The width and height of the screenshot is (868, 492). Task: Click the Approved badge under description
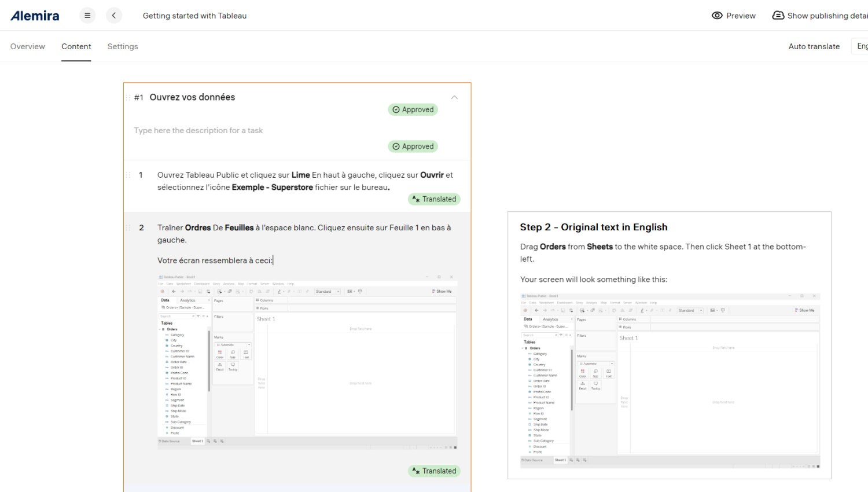point(413,146)
